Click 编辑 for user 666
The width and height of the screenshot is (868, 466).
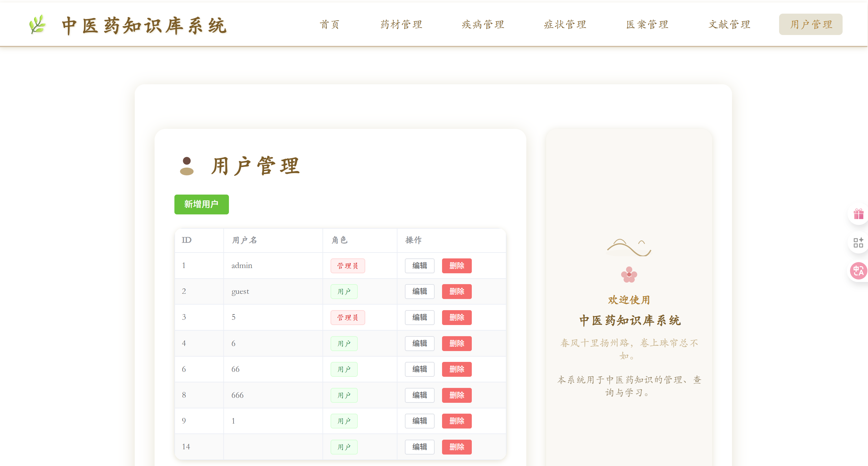coord(419,395)
